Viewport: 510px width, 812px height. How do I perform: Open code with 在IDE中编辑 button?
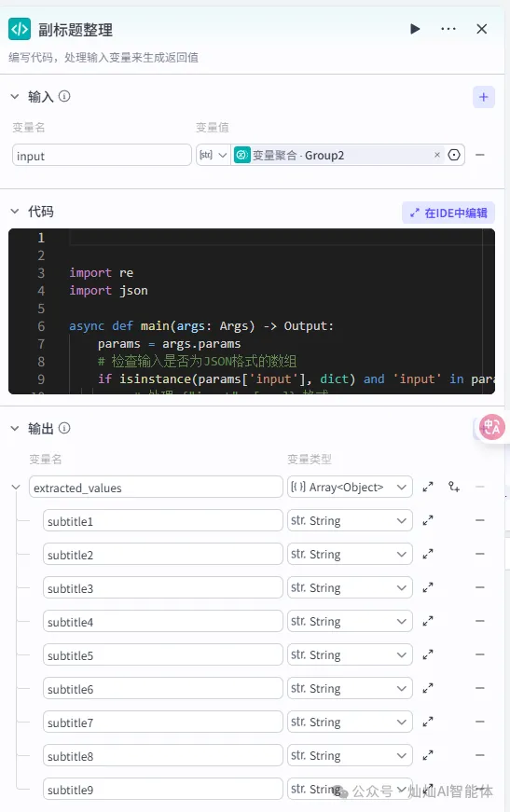coord(448,213)
